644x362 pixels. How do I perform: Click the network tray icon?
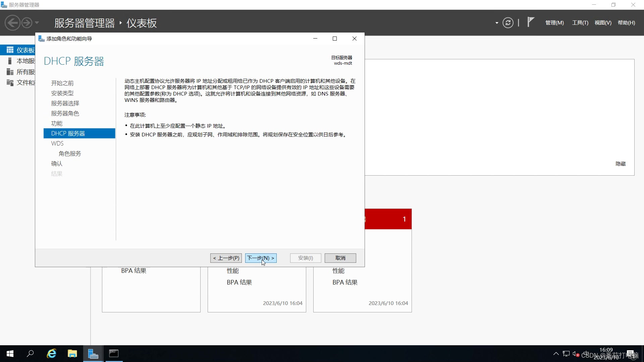(566, 354)
